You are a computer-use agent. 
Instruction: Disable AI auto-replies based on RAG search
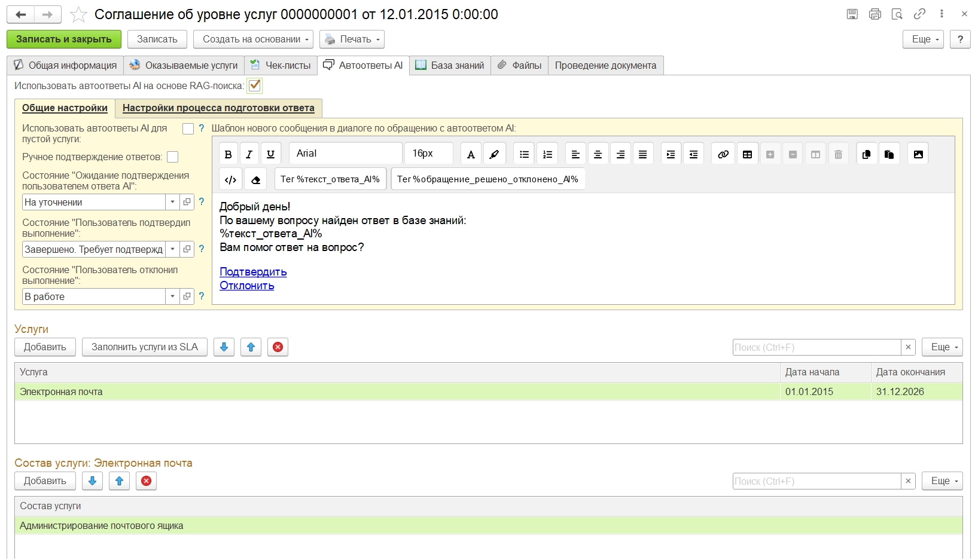coord(255,85)
